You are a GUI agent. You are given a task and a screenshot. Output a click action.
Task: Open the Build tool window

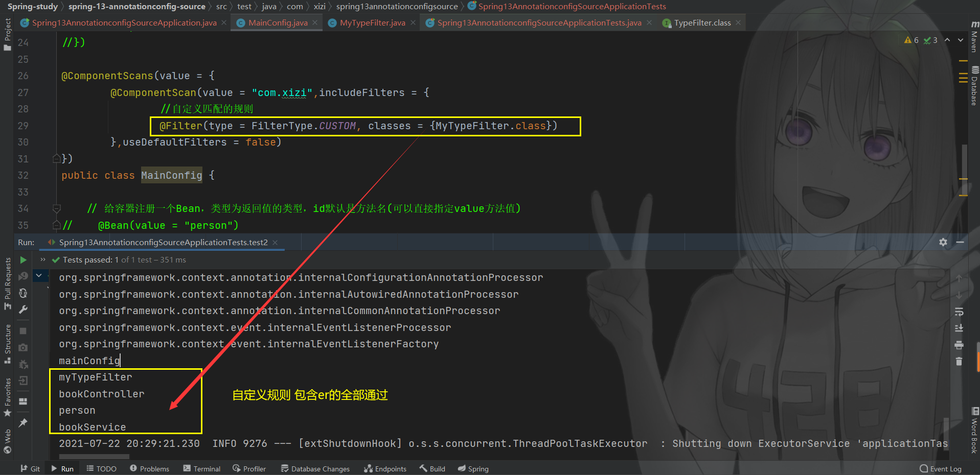point(432,468)
